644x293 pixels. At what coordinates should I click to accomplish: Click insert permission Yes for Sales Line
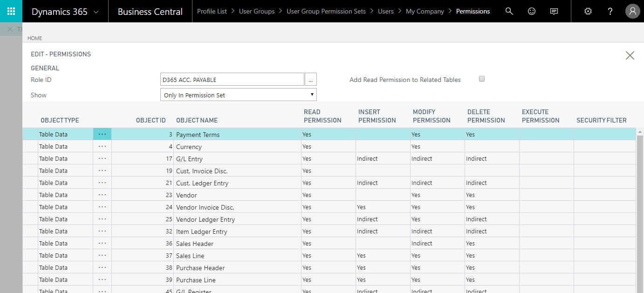point(383,255)
